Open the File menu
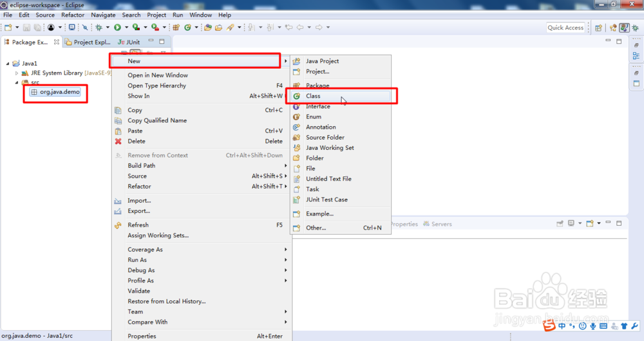Screen dimensions: 644x341 click(x=8, y=15)
